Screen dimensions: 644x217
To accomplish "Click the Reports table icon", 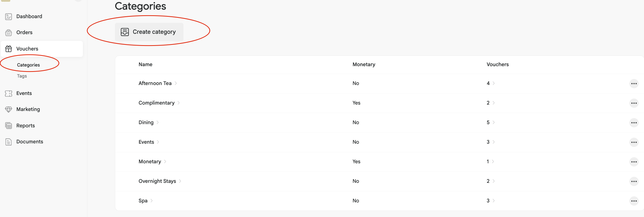I will [9, 126].
